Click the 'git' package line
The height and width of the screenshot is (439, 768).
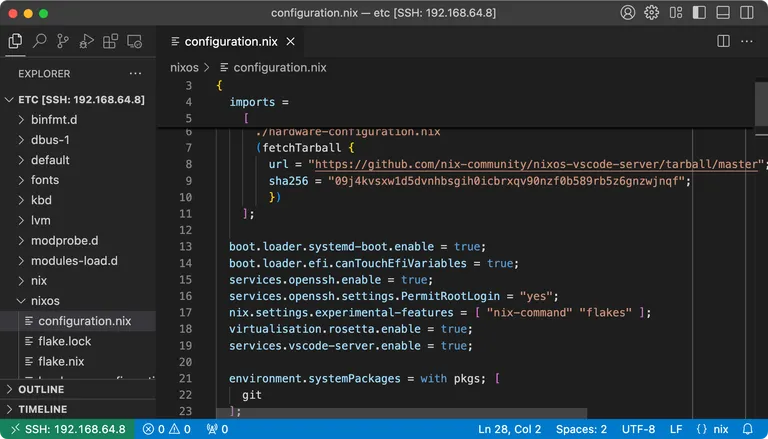[252, 395]
